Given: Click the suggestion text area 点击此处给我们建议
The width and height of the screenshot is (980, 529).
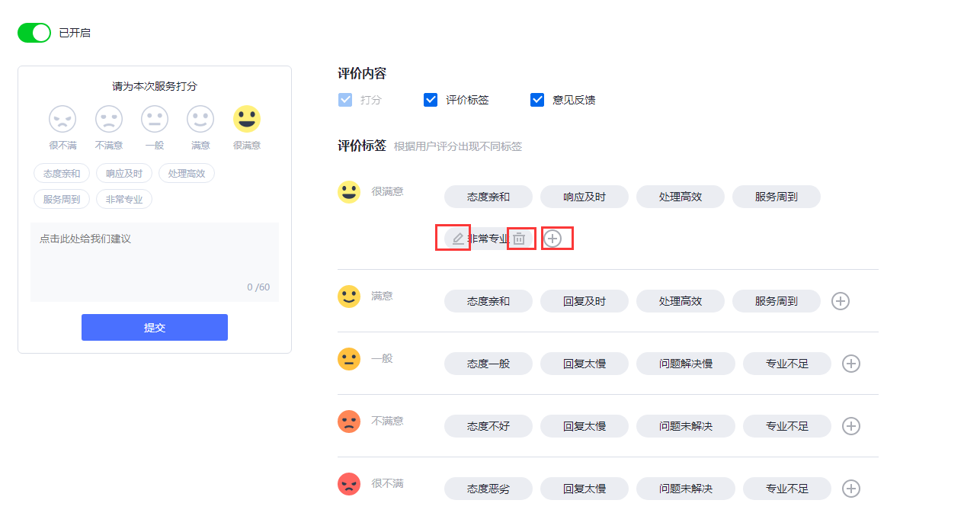Looking at the screenshot, I should point(155,259).
